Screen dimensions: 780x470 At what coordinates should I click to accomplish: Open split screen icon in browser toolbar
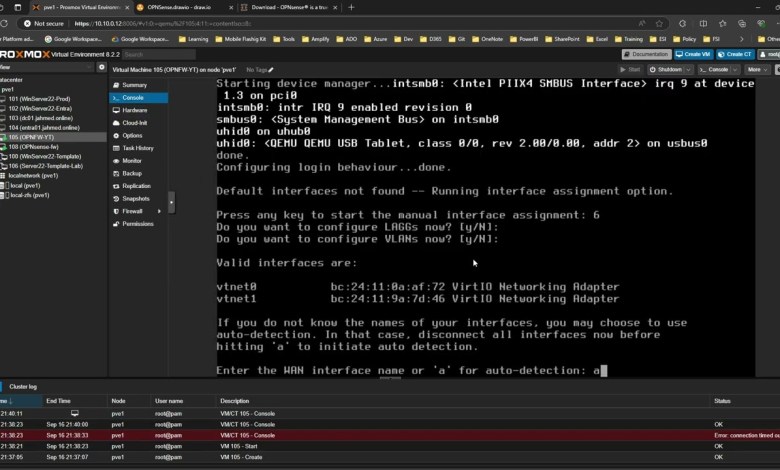click(x=703, y=23)
